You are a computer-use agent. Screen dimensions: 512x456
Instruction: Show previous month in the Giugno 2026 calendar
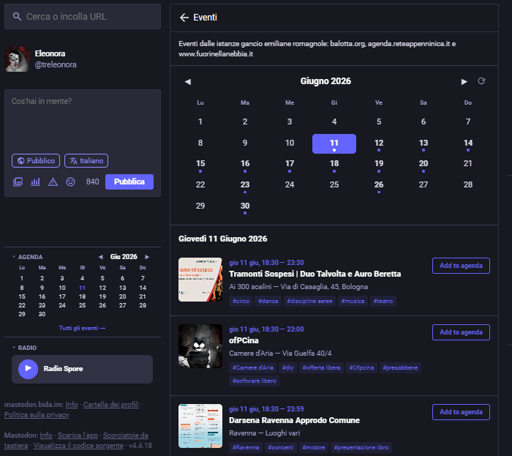click(x=188, y=82)
